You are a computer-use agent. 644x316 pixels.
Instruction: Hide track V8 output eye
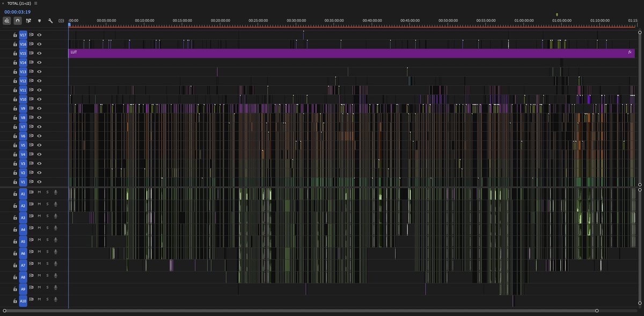coord(39,117)
